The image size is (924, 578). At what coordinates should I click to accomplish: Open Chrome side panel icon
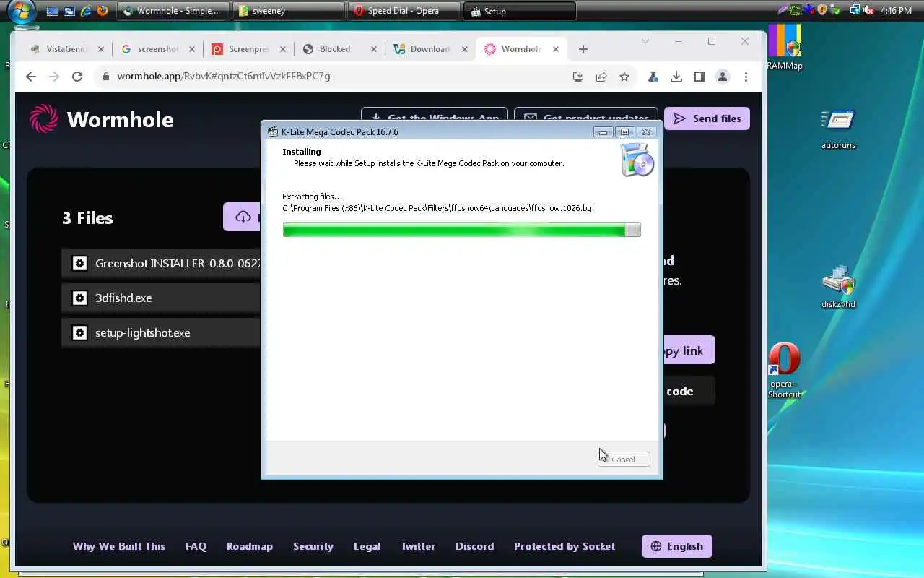coord(699,77)
